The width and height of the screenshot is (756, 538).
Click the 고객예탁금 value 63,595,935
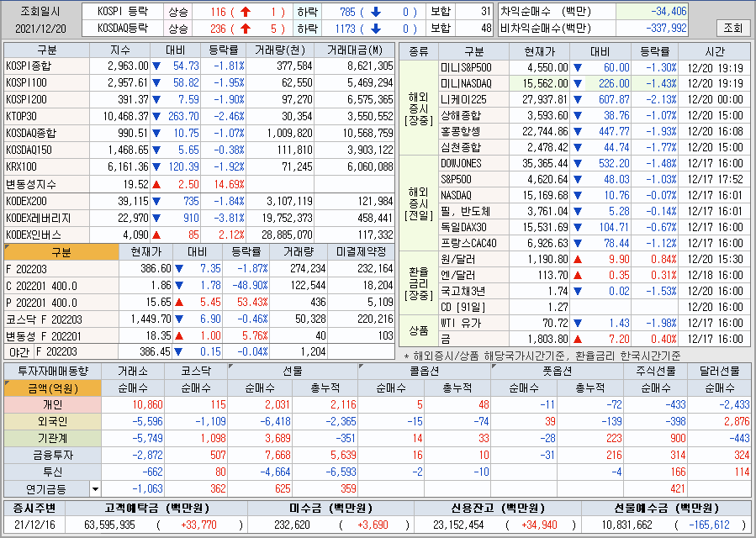109,525
